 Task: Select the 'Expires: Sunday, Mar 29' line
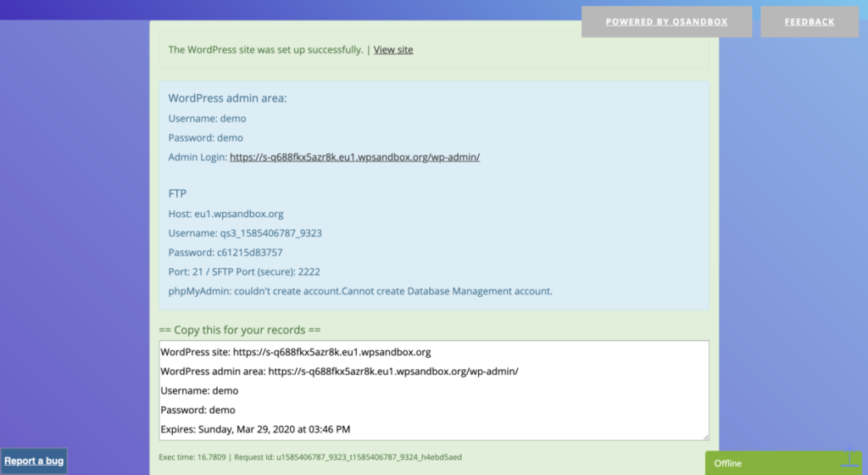coord(255,429)
